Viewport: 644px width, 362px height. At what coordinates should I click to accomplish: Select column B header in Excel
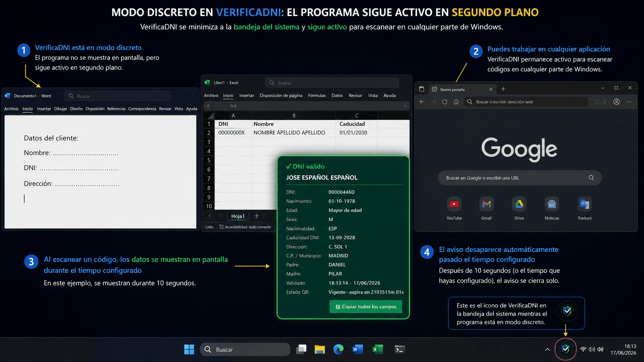click(293, 115)
